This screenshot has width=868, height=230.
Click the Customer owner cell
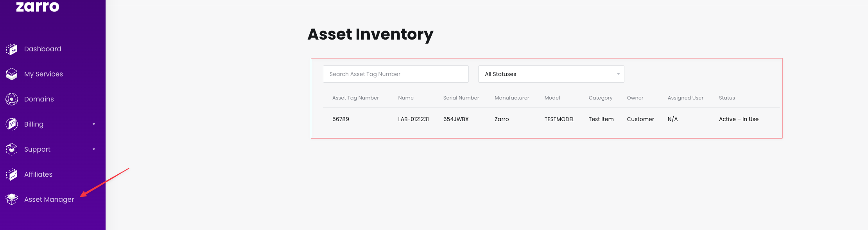click(640, 119)
